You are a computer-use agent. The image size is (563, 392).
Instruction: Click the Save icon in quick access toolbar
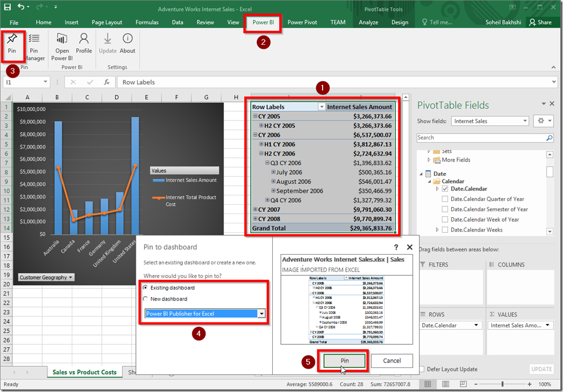point(7,7)
